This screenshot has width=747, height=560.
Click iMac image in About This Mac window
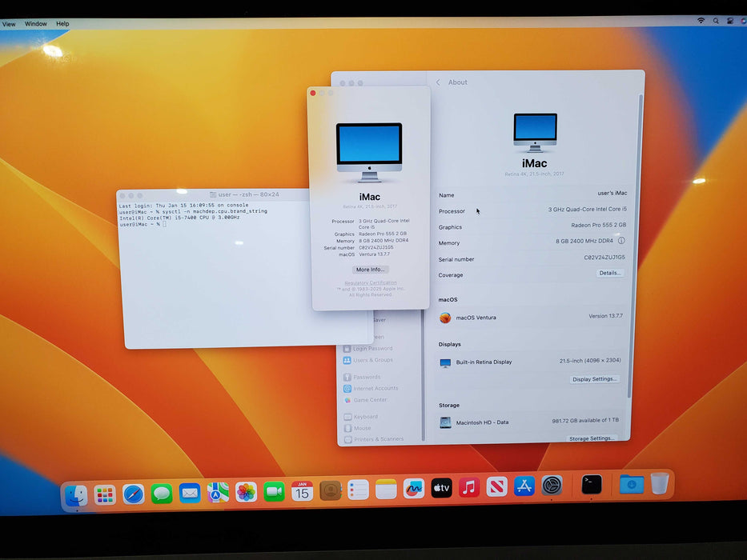(369, 152)
